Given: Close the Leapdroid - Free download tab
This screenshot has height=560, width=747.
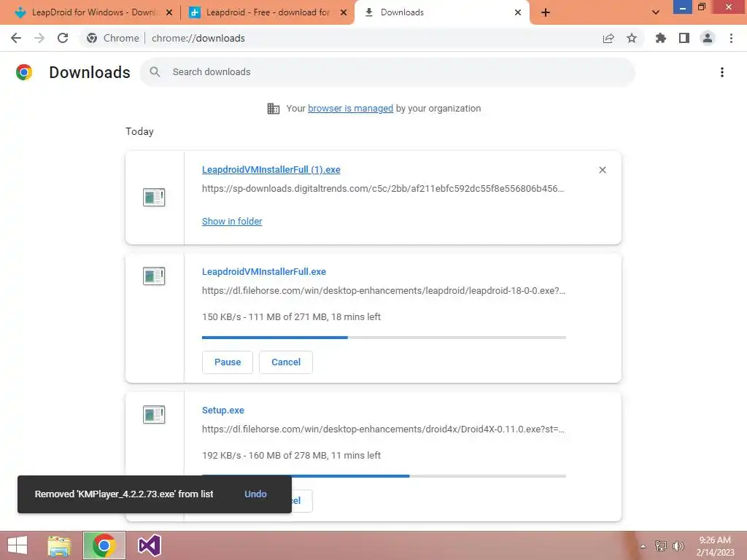Looking at the screenshot, I should tap(344, 12).
